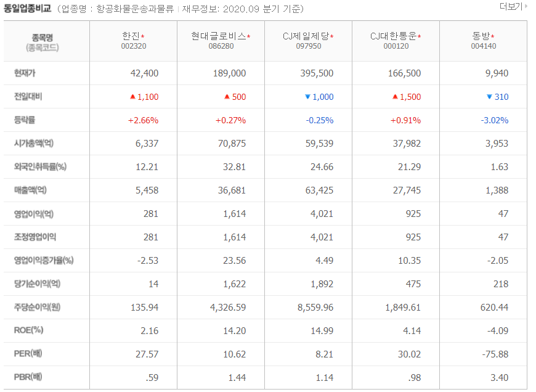Viewport: 536px width, 392px height.
Task: Click market cap value 59,539
Action: [320, 144]
